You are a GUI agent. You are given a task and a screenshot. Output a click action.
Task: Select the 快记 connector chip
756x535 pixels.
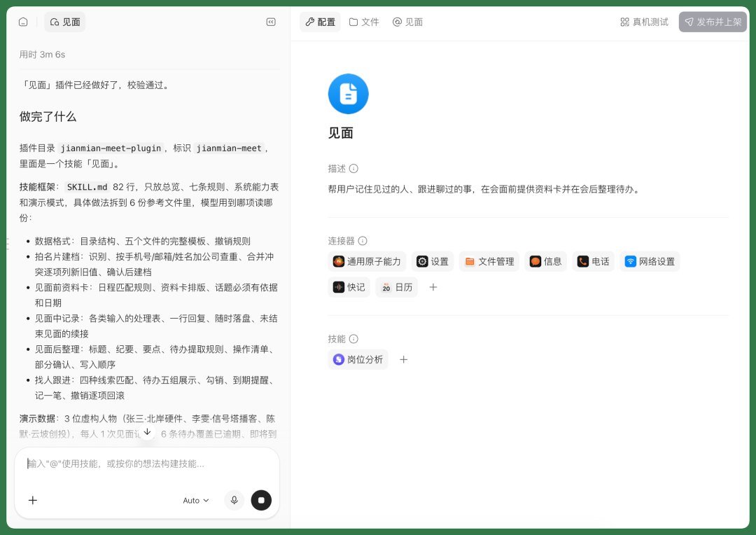pyautogui.click(x=349, y=287)
